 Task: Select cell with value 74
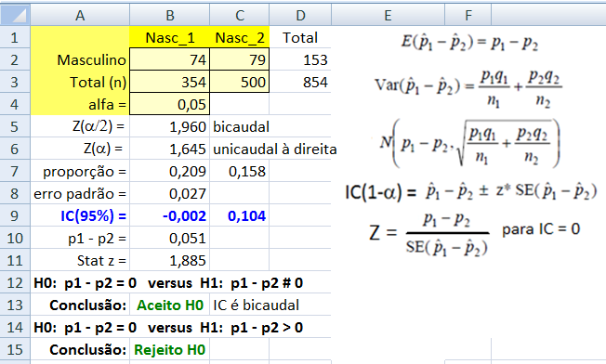click(x=170, y=59)
